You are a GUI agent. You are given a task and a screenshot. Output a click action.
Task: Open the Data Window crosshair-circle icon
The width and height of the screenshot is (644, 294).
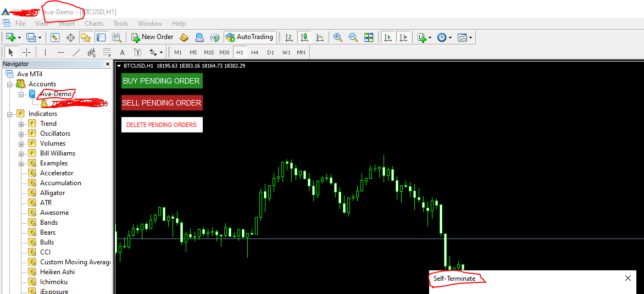coord(70,37)
